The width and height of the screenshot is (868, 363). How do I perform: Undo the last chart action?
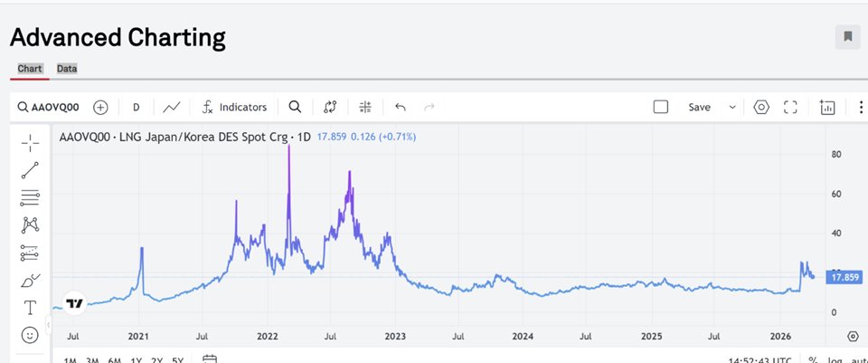[x=401, y=107]
